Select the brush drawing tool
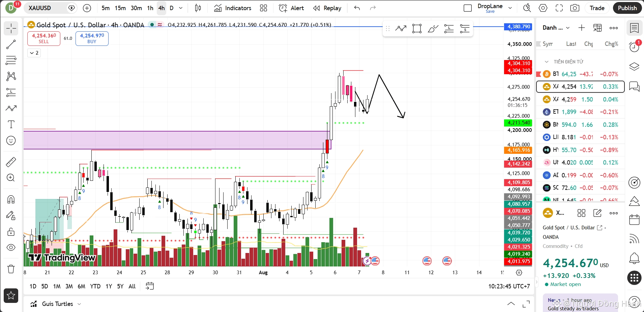 click(11, 108)
